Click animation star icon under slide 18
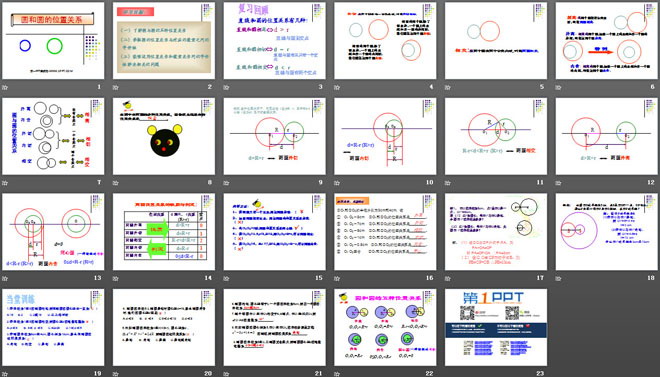660x377 pixels. pos(558,279)
